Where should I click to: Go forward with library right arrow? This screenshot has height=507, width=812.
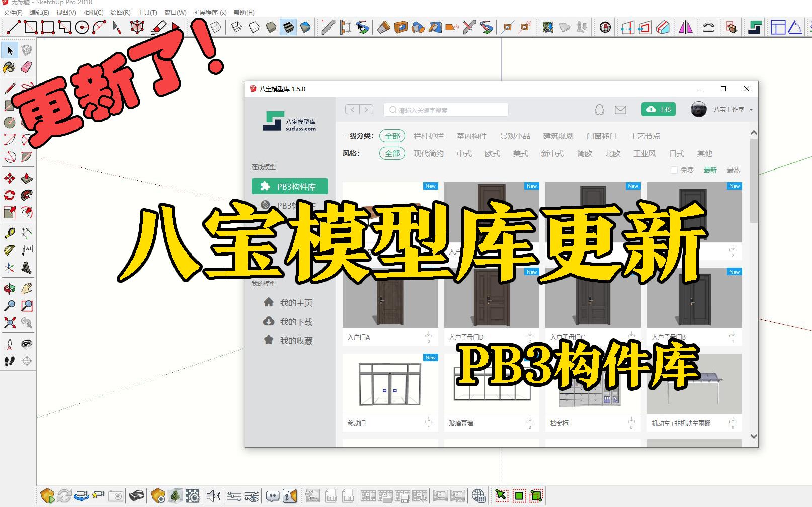[x=366, y=109]
